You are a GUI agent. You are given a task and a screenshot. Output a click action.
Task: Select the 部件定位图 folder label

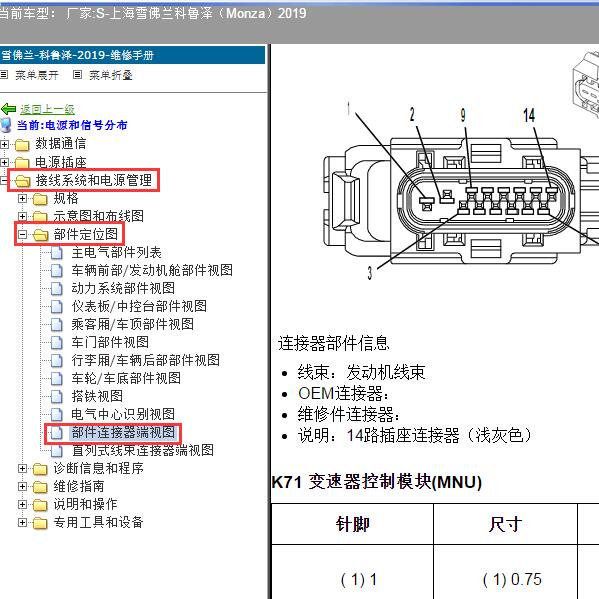pyautogui.click(x=86, y=234)
